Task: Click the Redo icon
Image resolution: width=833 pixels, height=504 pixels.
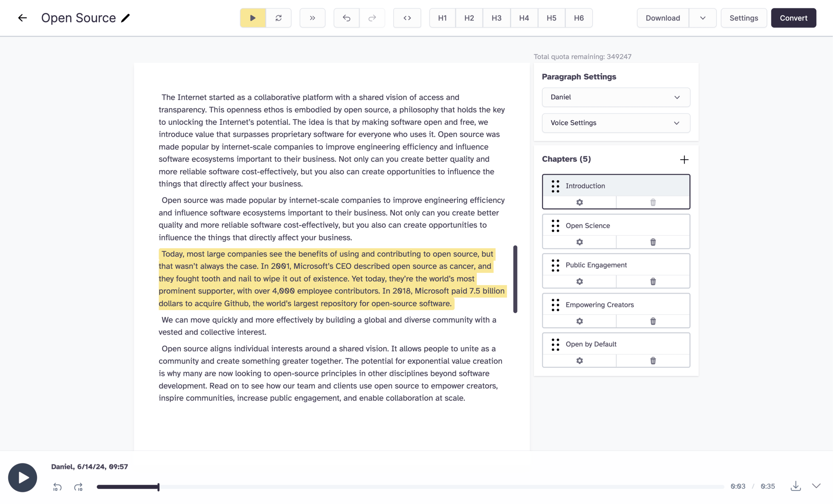Action: coord(372,18)
